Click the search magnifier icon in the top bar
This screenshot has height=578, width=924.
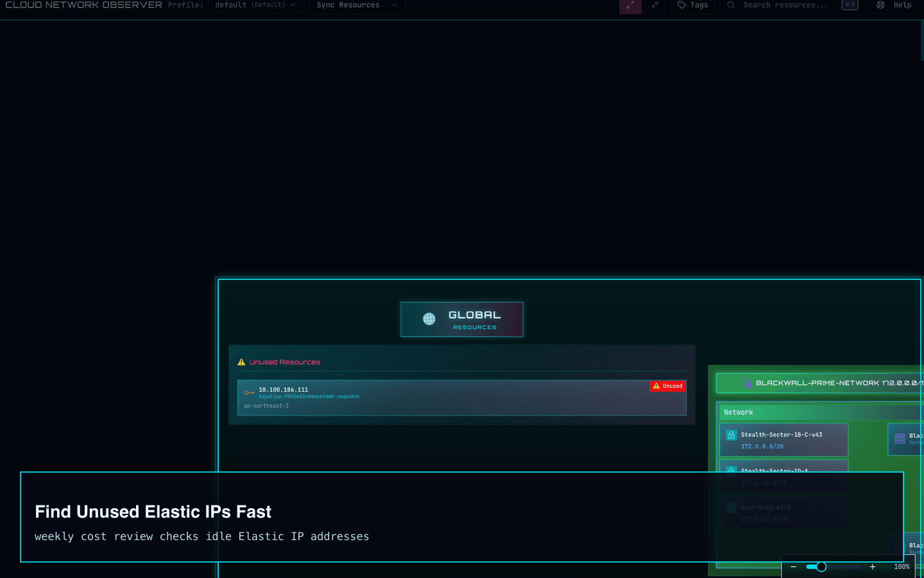730,5
